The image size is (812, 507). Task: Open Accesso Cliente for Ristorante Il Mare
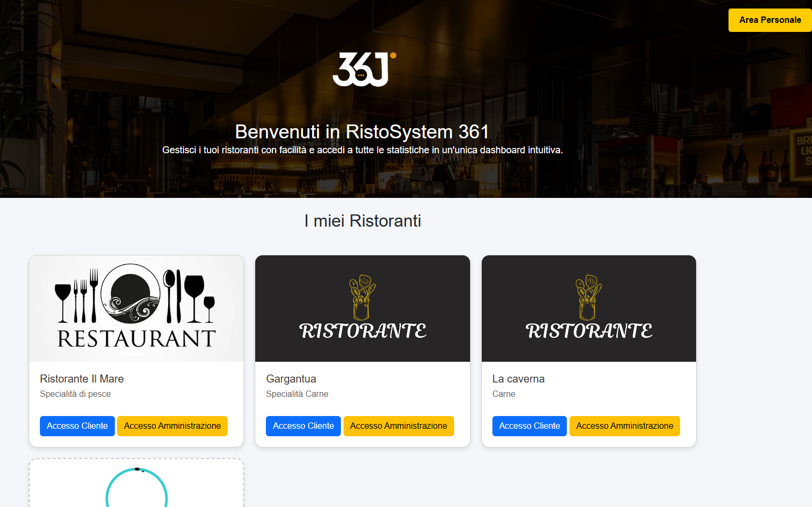pos(77,426)
